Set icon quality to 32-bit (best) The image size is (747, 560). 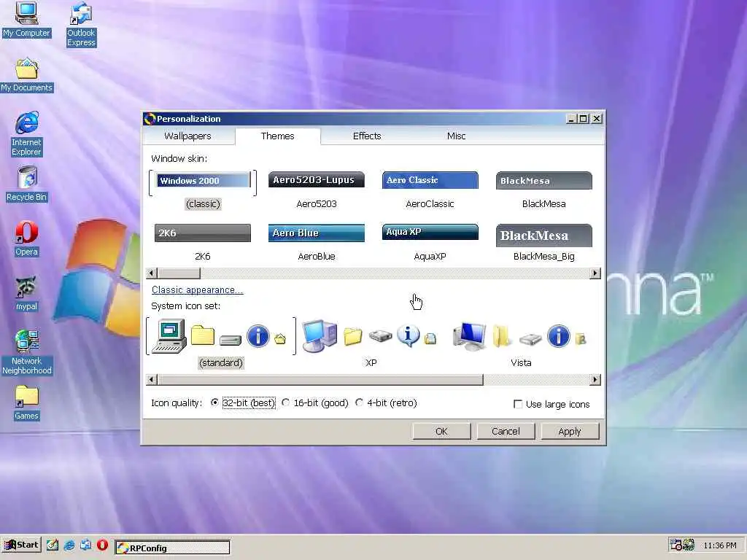pos(243,402)
